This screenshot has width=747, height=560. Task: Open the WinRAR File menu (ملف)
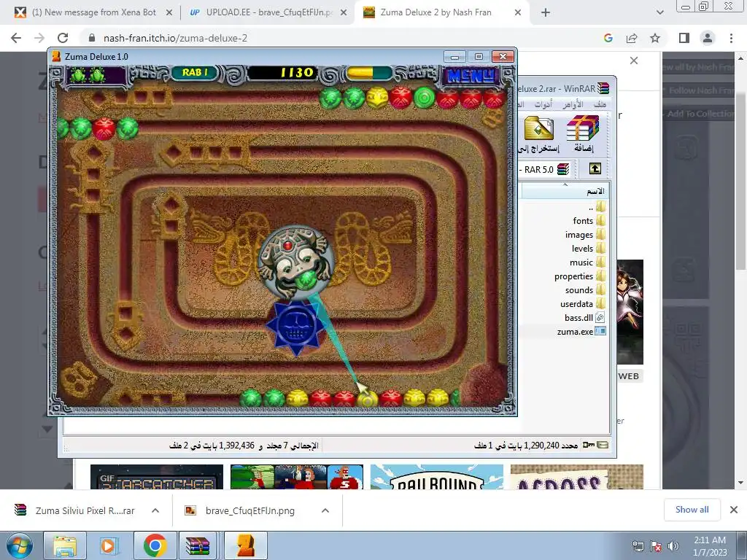[600, 104]
